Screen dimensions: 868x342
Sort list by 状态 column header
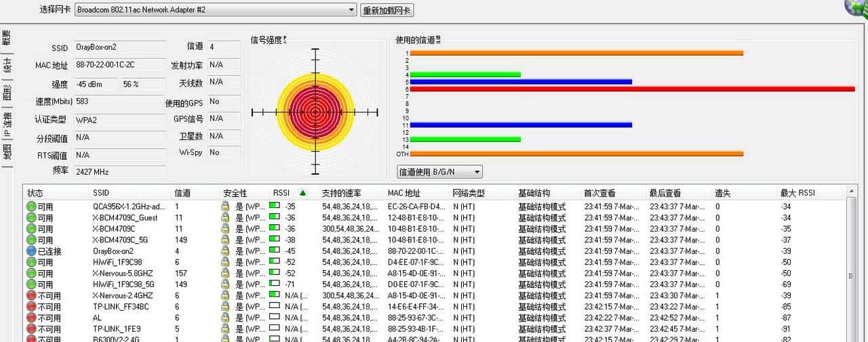point(56,193)
